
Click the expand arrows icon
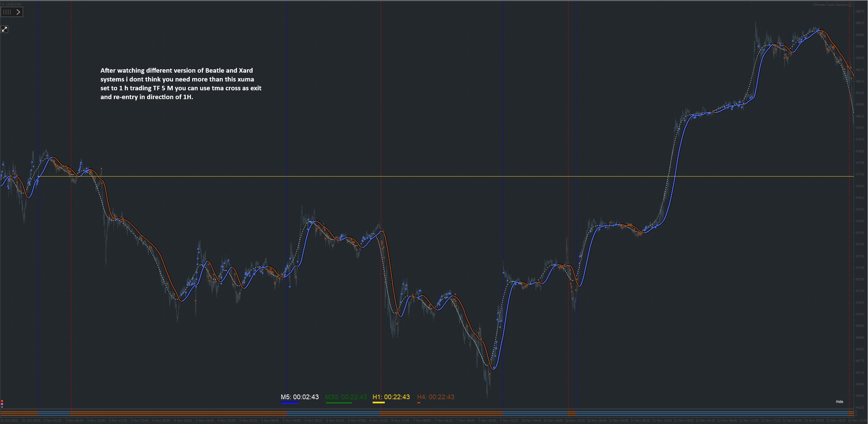tap(4, 29)
